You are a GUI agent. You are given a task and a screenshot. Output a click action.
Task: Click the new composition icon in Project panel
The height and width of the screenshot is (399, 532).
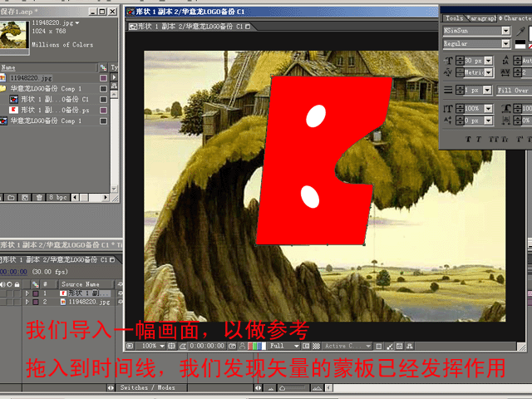pos(25,198)
